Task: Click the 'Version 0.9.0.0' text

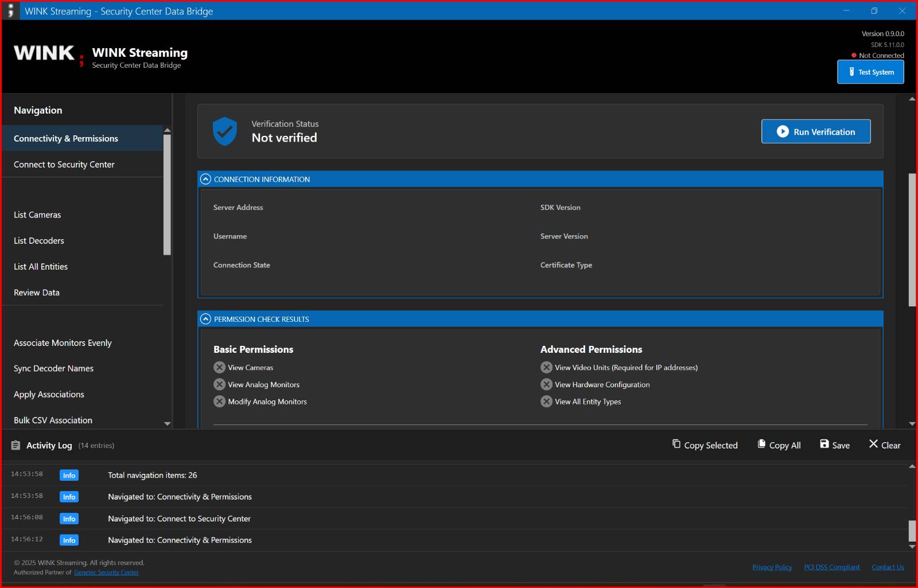Action: click(882, 34)
